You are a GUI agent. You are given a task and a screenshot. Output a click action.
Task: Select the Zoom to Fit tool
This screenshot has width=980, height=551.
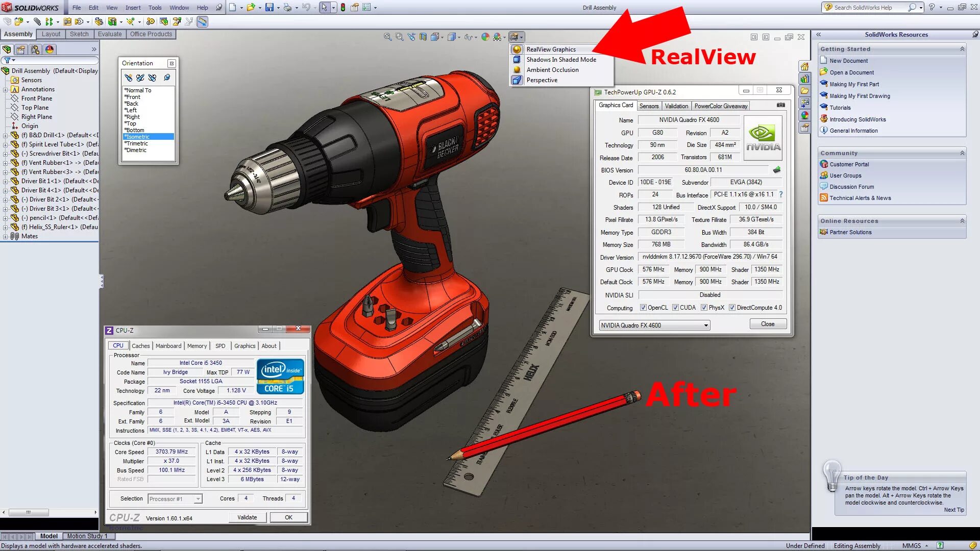tap(387, 37)
